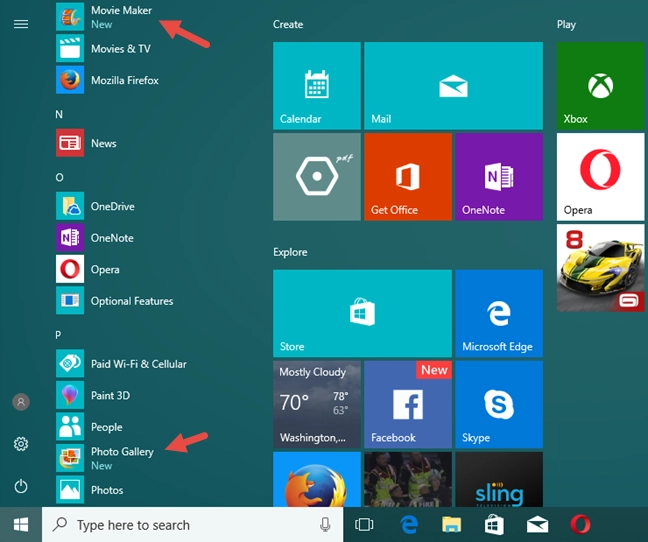Image resolution: width=648 pixels, height=542 pixels.
Task: Launch the Asphalt 8 racing game tile
Action: click(600, 268)
